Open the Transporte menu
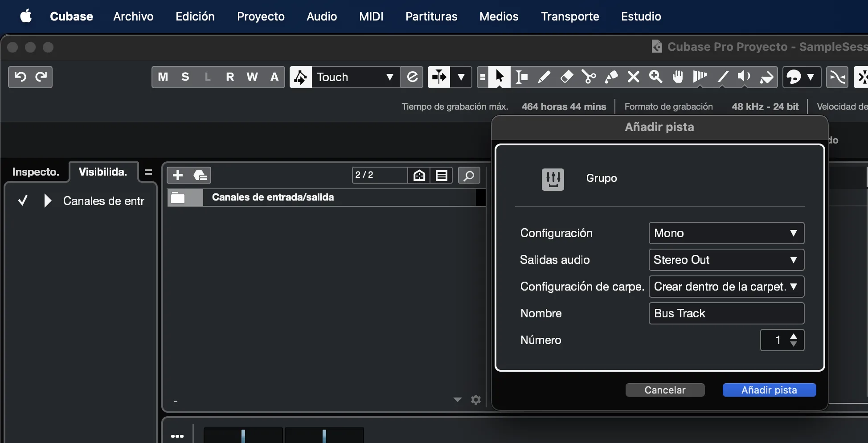Screen dimensions: 868x443 pos(570,16)
